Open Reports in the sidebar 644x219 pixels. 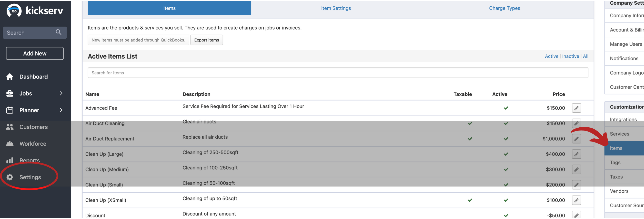30,160
